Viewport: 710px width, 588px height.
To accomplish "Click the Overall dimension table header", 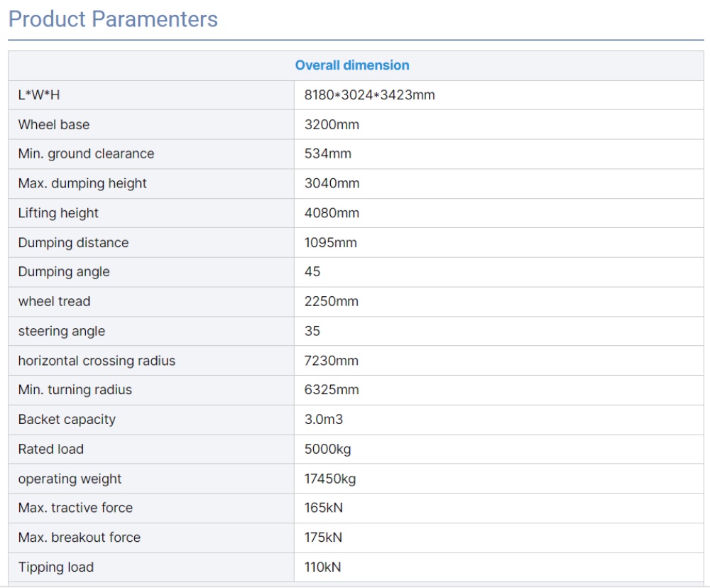I will (x=352, y=65).
